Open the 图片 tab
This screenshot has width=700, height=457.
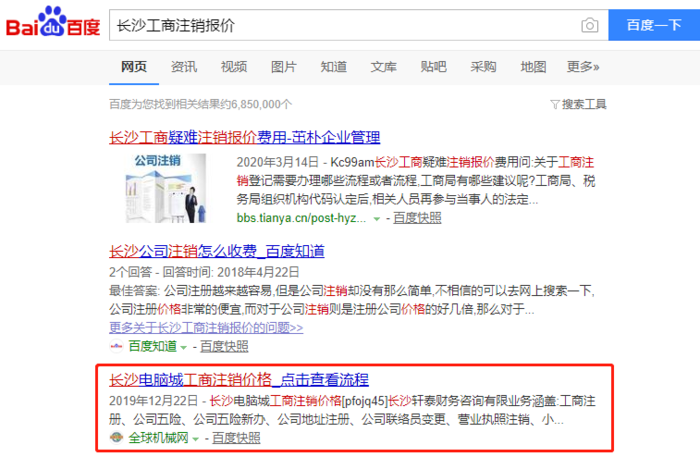tap(284, 67)
